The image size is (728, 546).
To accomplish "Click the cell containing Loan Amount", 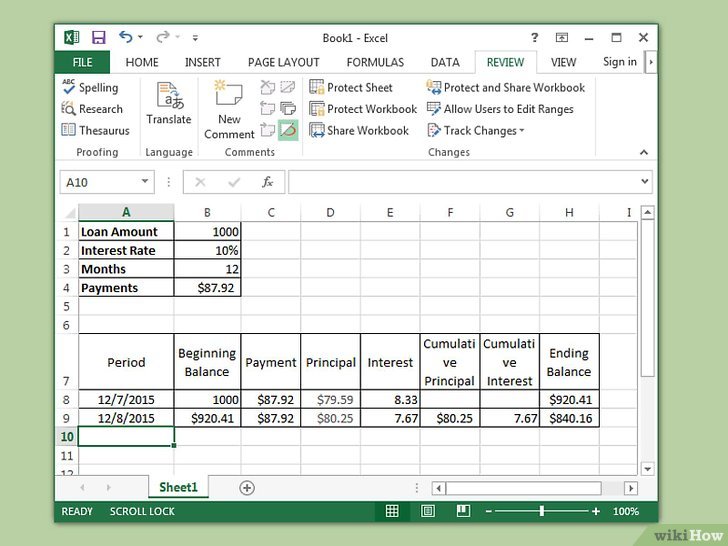I will pos(126,231).
